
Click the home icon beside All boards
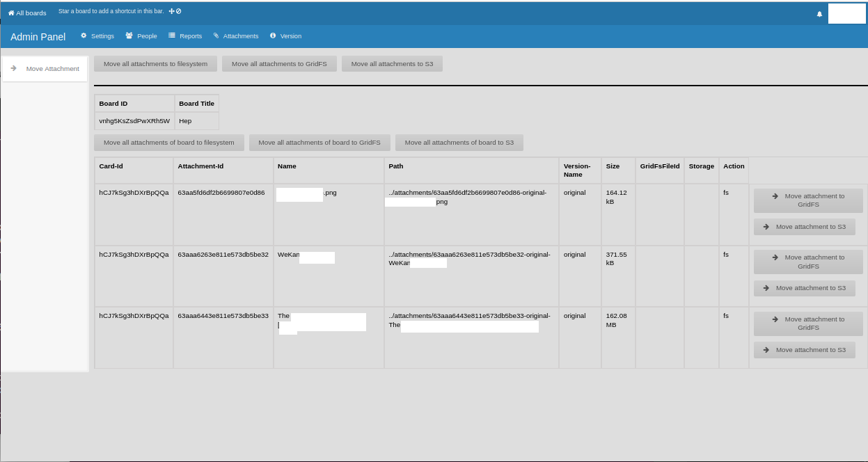(11, 13)
